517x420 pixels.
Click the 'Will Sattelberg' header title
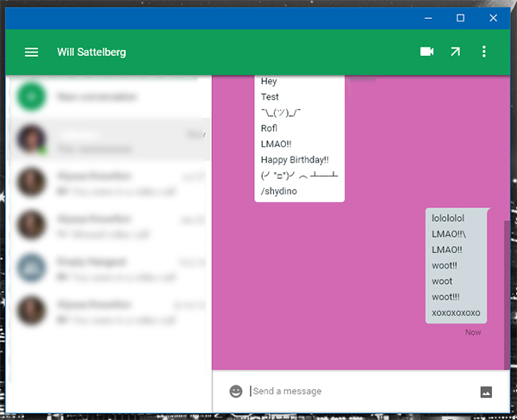click(x=91, y=52)
